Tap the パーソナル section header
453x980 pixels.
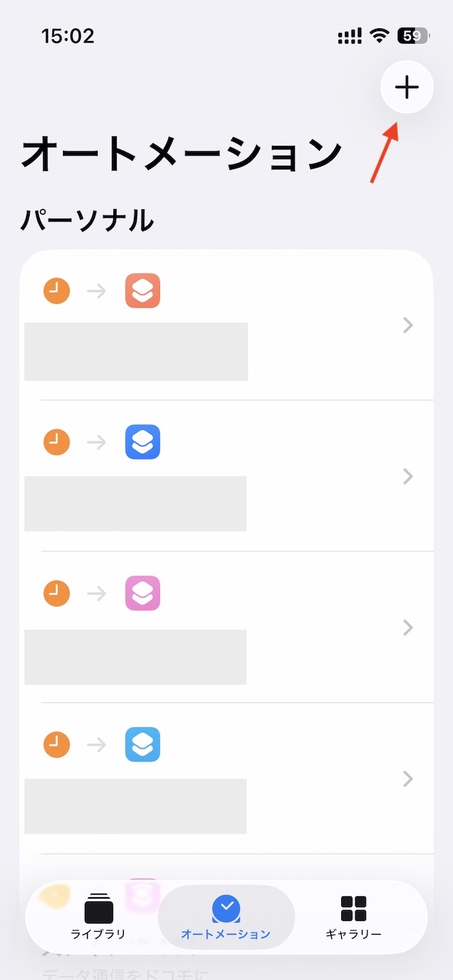87,221
